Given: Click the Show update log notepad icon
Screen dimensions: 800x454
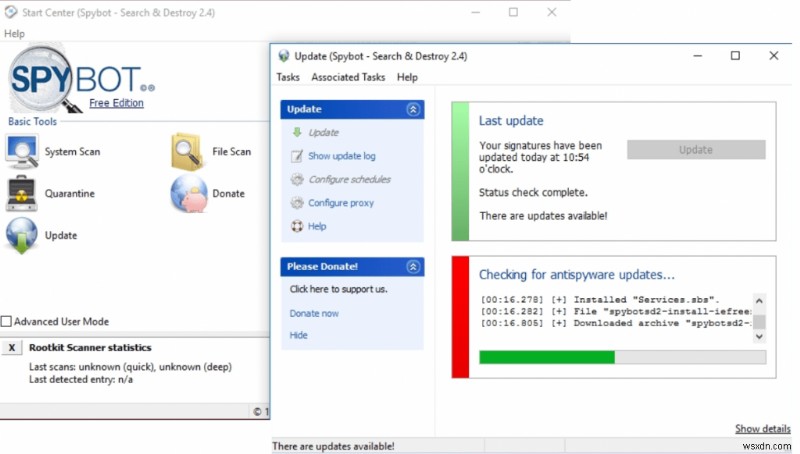Looking at the screenshot, I should [x=297, y=156].
